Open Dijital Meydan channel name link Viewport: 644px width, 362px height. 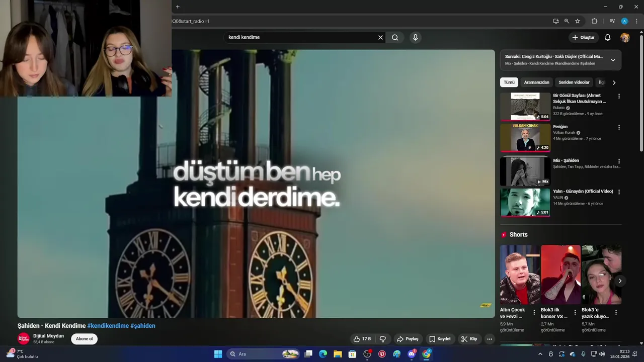click(x=48, y=336)
